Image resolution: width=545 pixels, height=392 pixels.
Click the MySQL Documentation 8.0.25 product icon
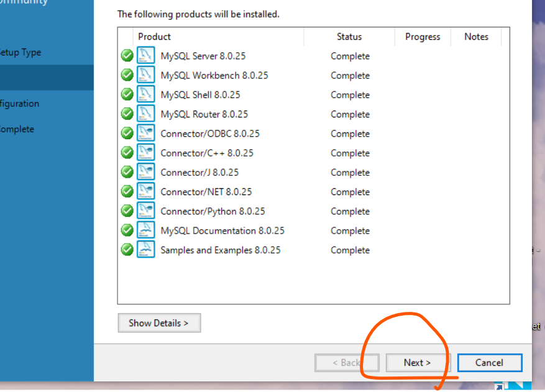(x=145, y=230)
